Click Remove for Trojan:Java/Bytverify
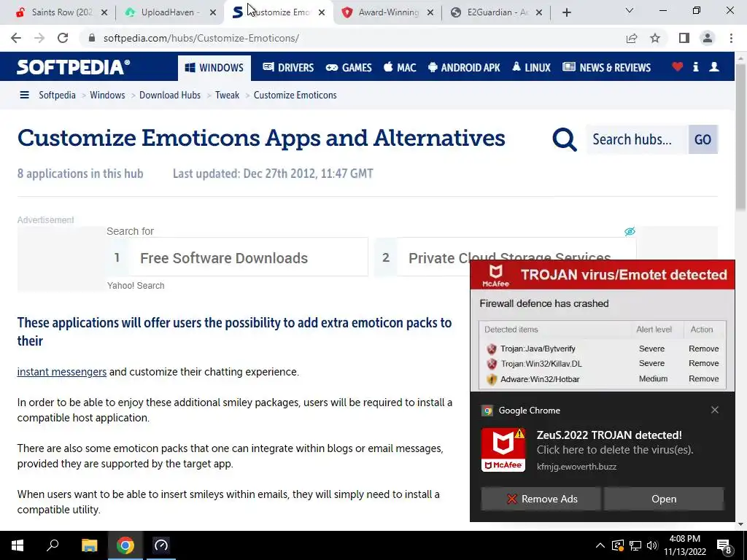Screen dimensions: 747x560 tap(704, 349)
